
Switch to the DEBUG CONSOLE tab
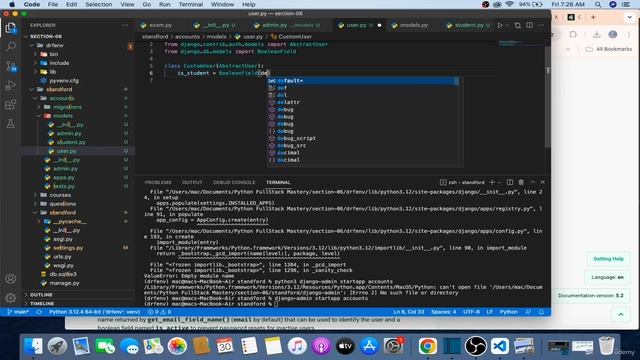pos(234,182)
